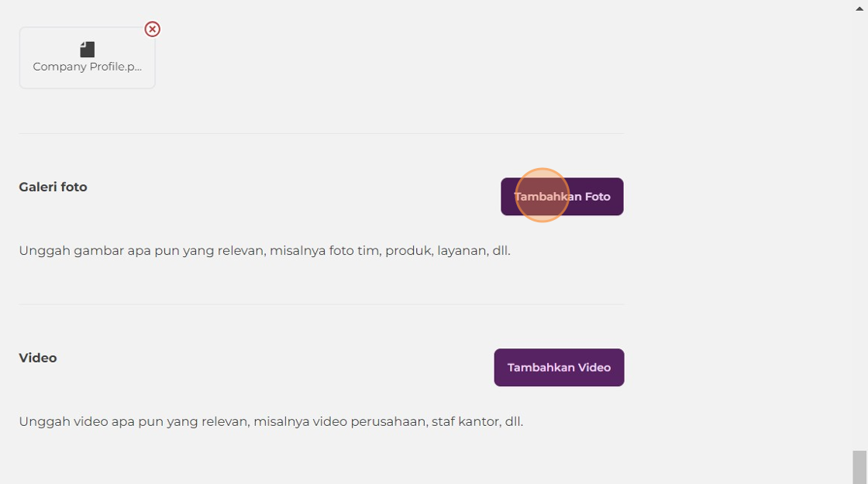
Task: Click the 'Unggah gambar apa pun' description text
Action: click(264, 251)
